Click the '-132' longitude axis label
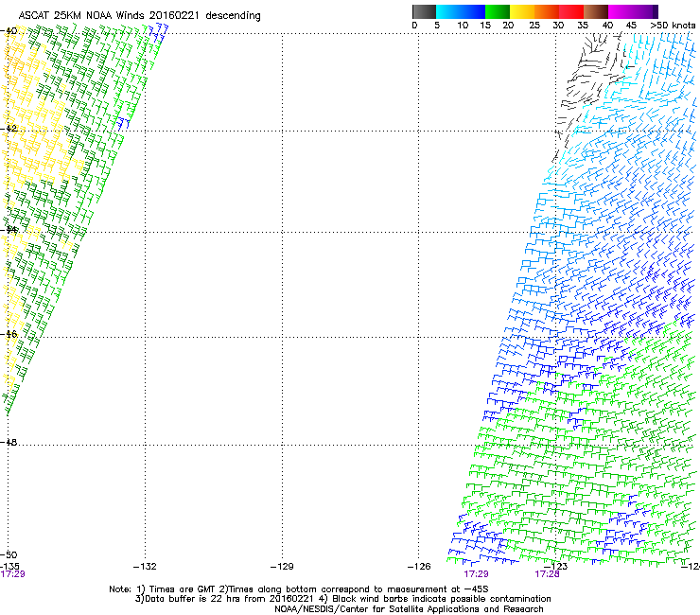Viewport: 700px width, 615px height. (145, 567)
